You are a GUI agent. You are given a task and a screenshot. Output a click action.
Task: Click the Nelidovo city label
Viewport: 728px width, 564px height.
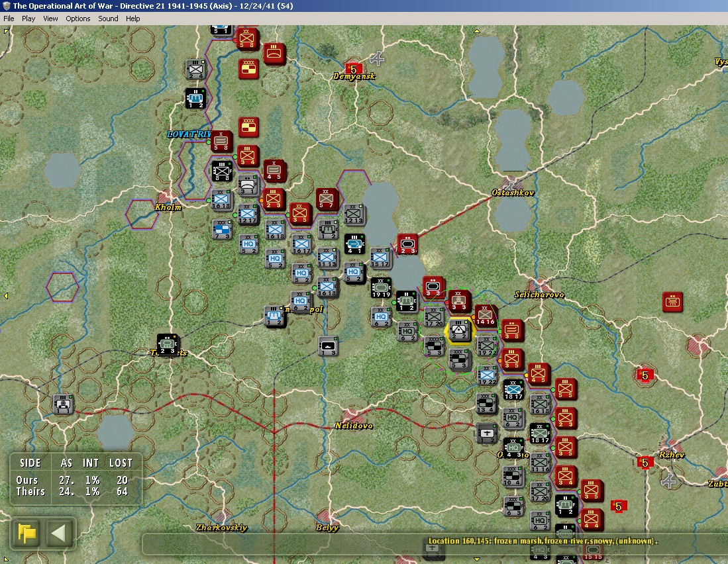tap(354, 426)
